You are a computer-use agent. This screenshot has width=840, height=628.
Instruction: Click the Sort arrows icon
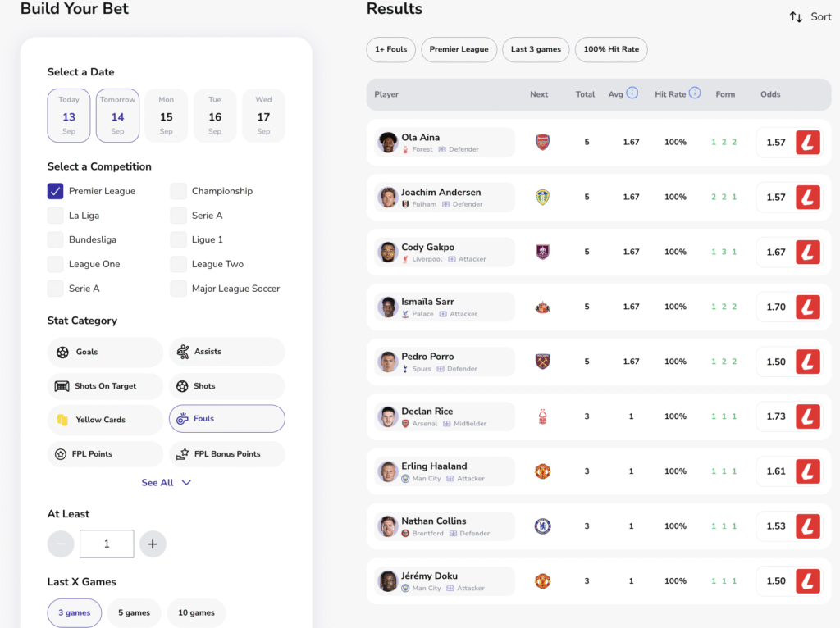(x=796, y=17)
